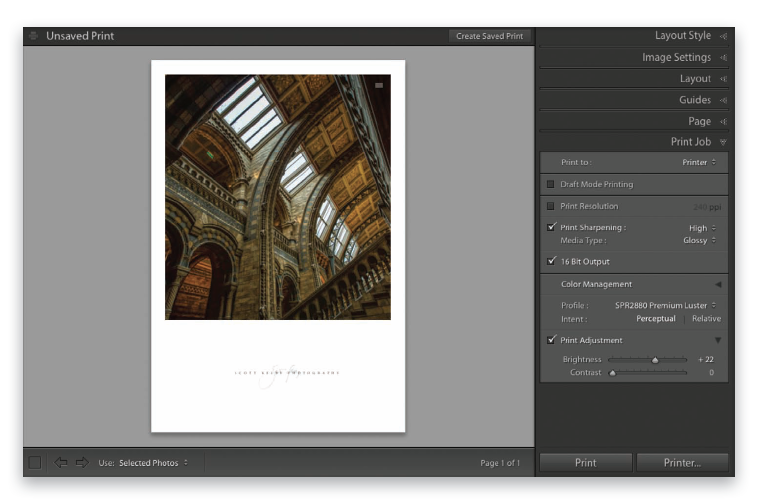This screenshot has height=501, width=760.
Task: Click the printer icon beside Unsaved Print
Action: pyautogui.click(x=34, y=36)
